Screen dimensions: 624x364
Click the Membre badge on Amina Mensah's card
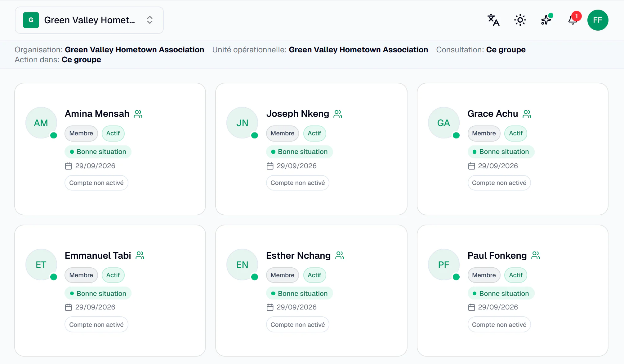81,133
